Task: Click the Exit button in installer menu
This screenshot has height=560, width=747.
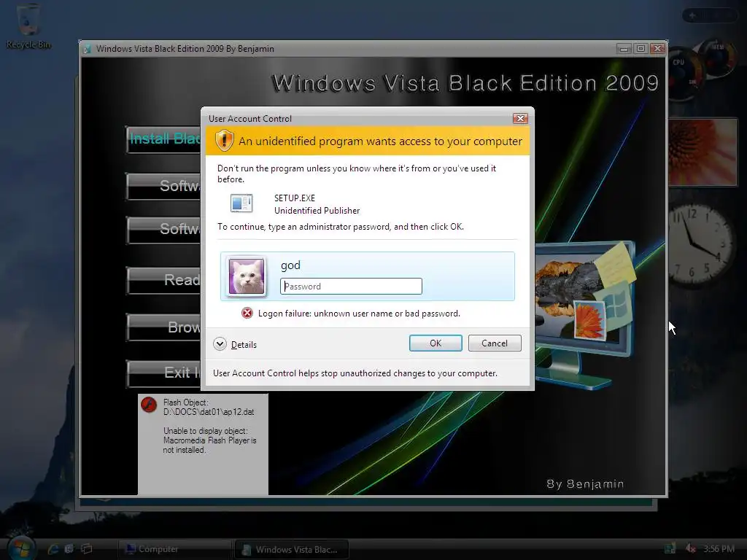Action: tap(163, 373)
